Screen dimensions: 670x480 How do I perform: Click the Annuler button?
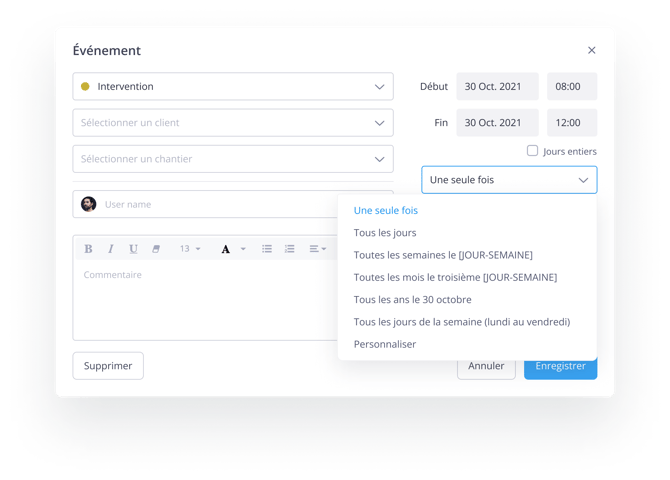(486, 366)
